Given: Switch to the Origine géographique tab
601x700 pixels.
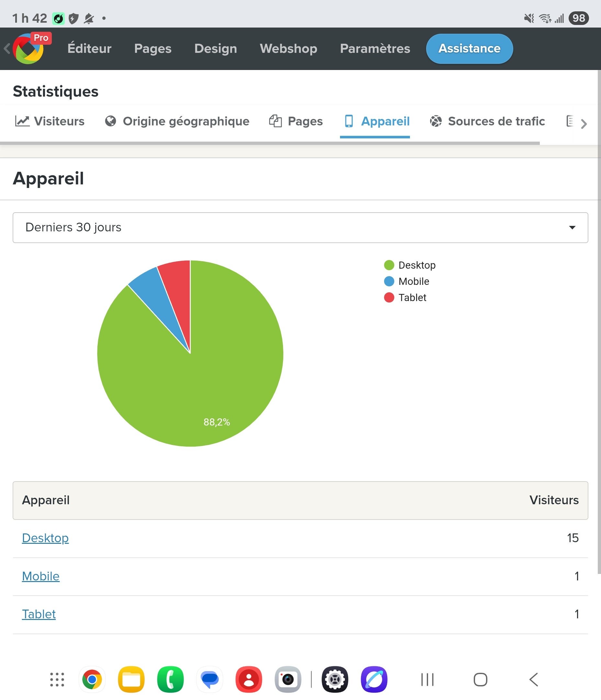Looking at the screenshot, I should click(177, 121).
